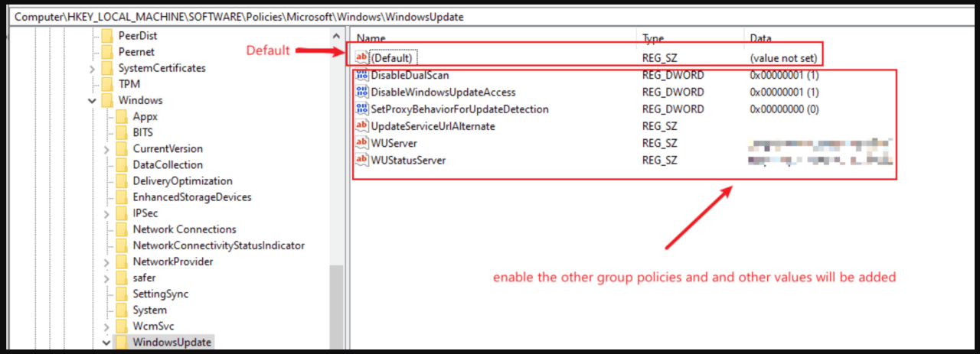Sort values by the Type column header
The image size is (980, 354).
point(653,37)
